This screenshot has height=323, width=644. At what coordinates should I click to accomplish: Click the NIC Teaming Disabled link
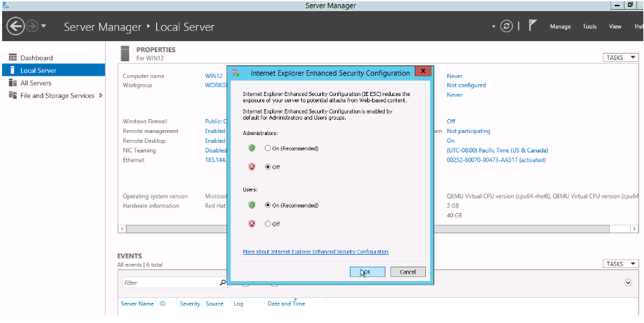215,150
